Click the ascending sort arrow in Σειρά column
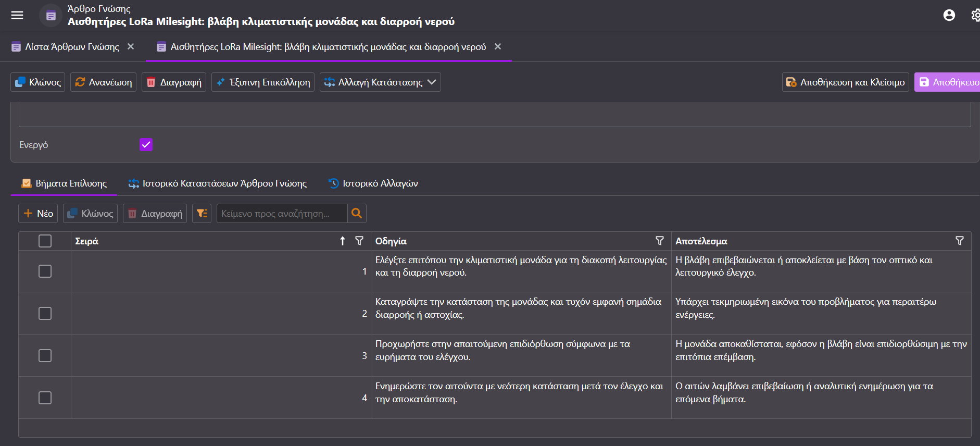Viewport: 980px width, 446px height. tap(343, 241)
